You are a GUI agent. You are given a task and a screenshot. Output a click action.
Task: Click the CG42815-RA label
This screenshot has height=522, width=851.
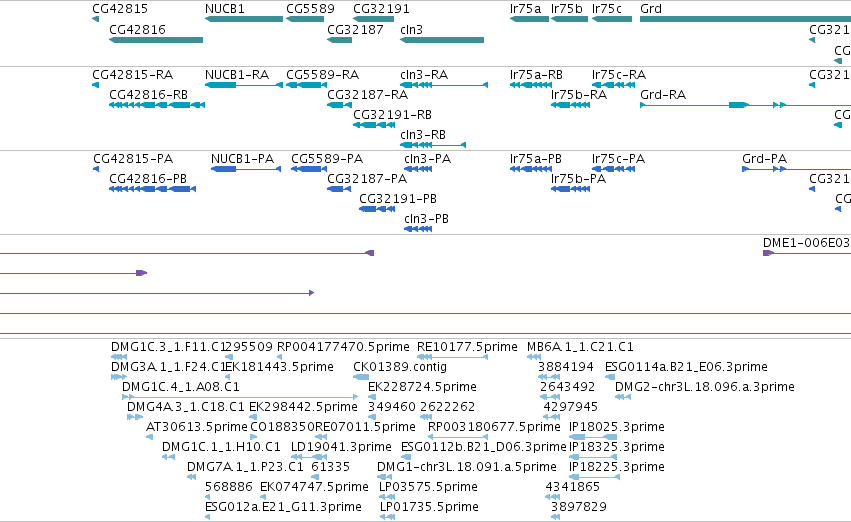pos(133,74)
